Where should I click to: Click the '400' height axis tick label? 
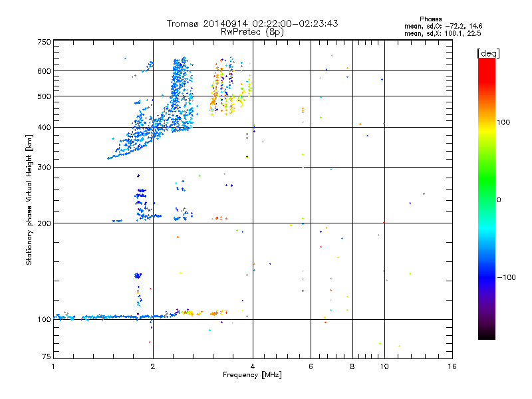tap(44, 128)
